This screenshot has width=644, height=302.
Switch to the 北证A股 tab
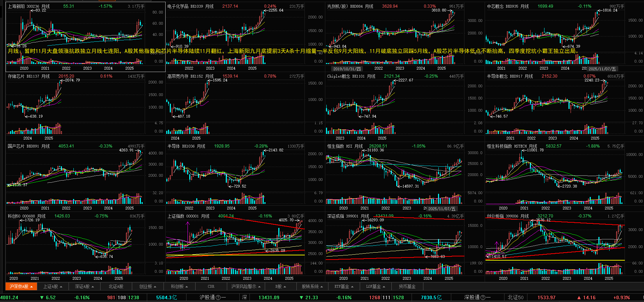pyautogui.click(x=116, y=287)
